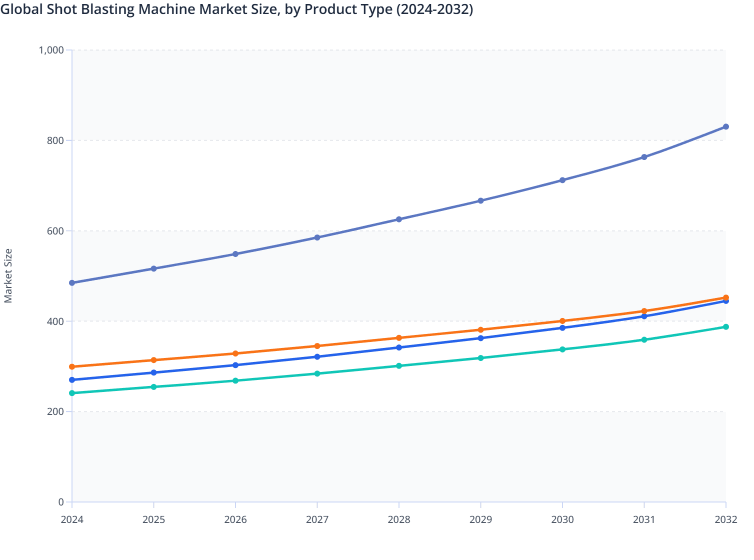This screenshot has width=754, height=560.
Task: Click the 2025 marker on the orange line
Action: tap(153, 359)
